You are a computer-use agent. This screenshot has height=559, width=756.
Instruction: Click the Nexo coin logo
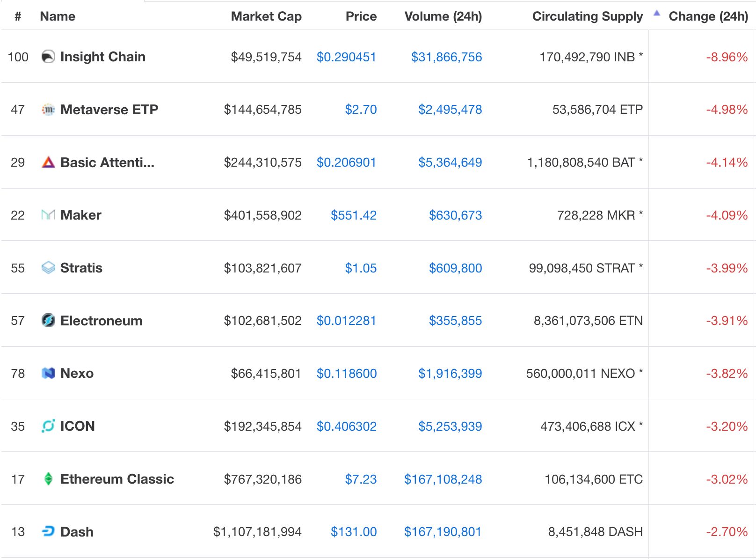pos(48,373)
